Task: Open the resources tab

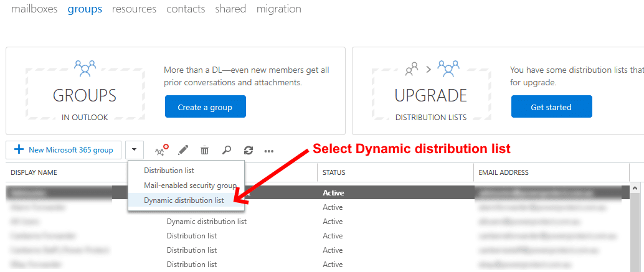Action: click(134, 9)
